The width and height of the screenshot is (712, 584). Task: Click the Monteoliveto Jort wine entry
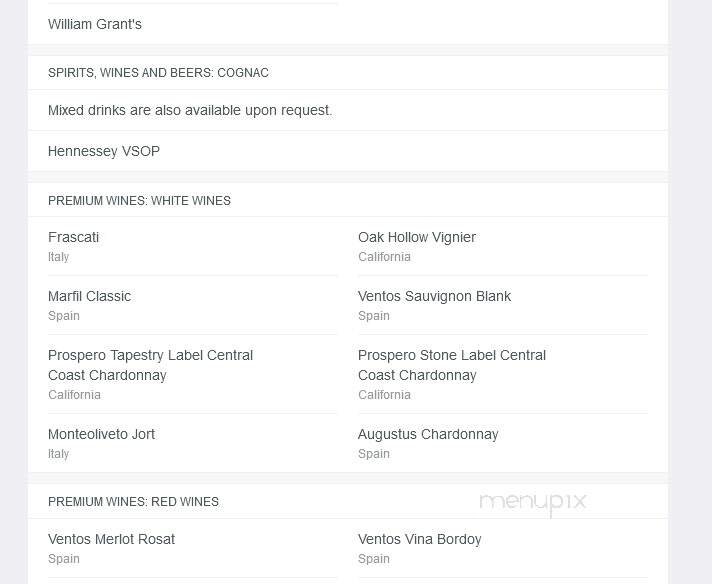102,434
